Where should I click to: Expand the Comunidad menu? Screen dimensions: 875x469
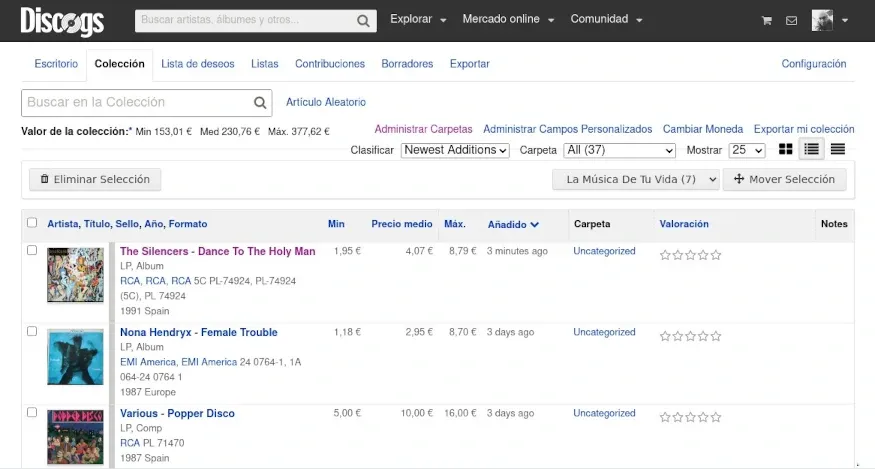[606, 19]
